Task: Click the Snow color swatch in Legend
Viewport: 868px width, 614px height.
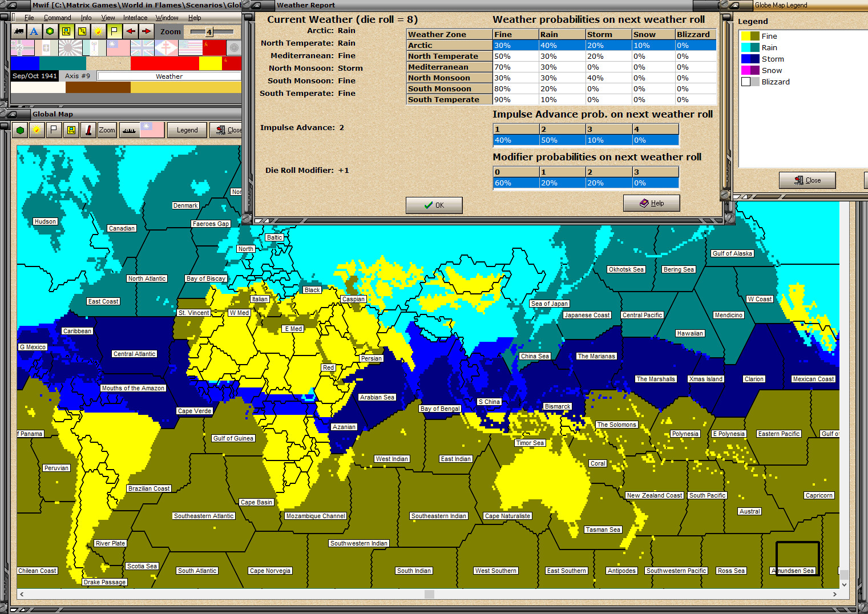Action: coord(750,70)
